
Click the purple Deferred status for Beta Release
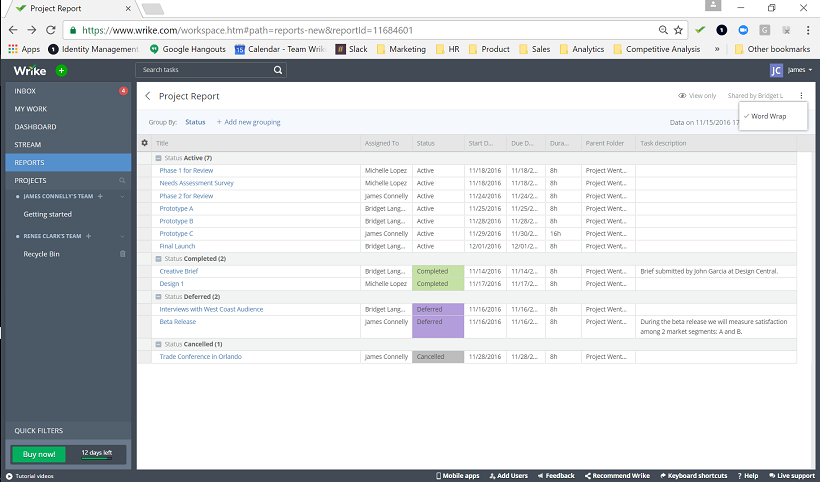pyautogui.click(x=438, y=327)
